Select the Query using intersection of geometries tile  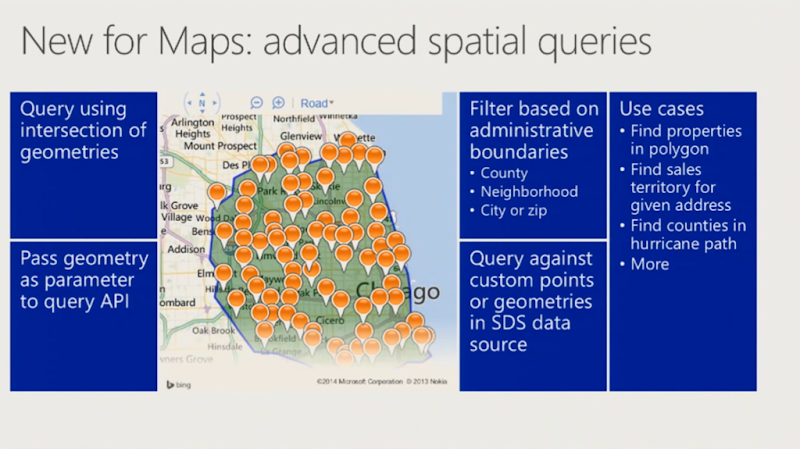tap(84, 165)
